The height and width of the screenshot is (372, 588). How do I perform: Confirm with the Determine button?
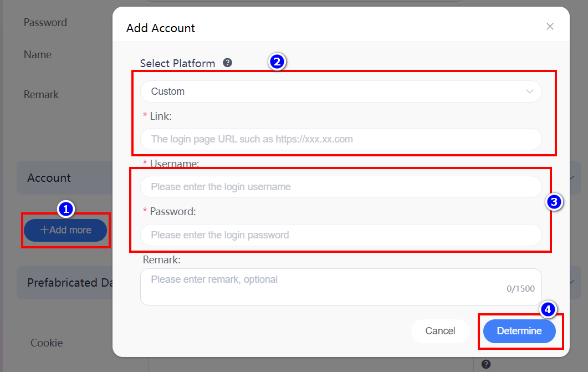(x=519, y=331)
